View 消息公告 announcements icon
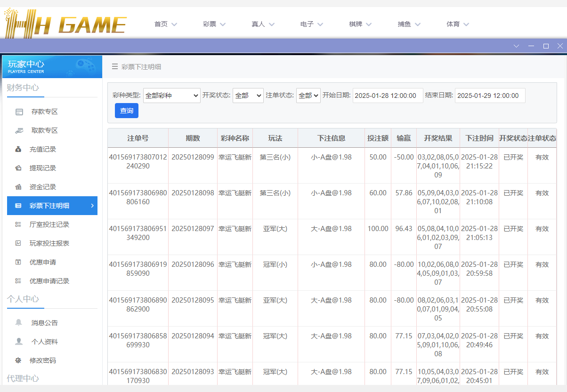 click(17, 322)
